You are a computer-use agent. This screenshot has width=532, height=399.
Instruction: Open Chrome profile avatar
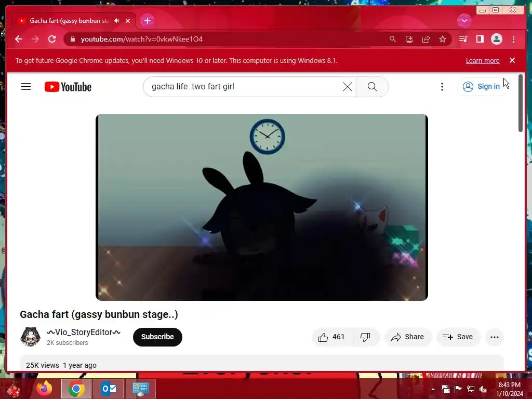[496, 39]
